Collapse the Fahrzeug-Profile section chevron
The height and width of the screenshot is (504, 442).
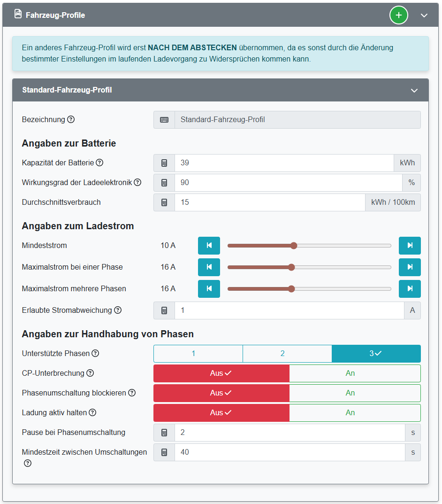(424, 16)
